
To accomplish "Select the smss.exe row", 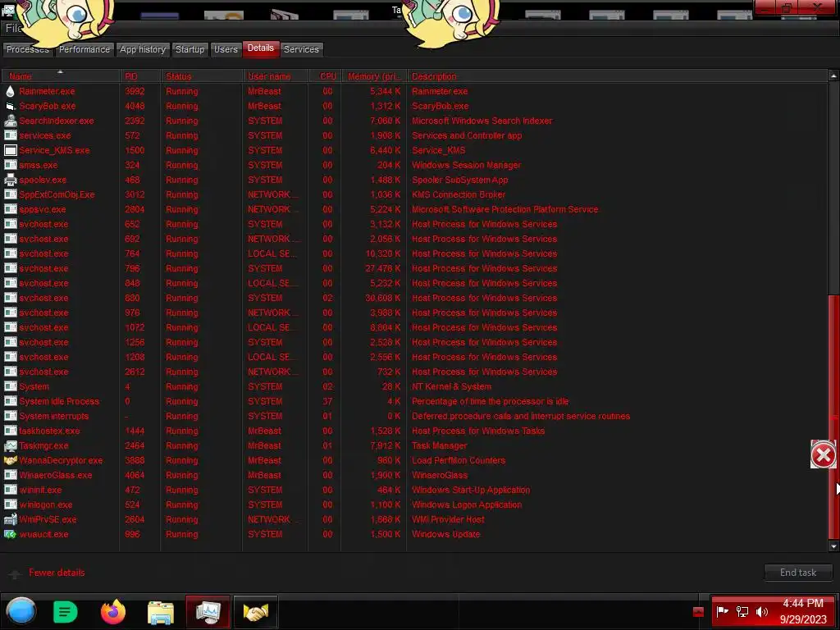I will pos(414,165).
